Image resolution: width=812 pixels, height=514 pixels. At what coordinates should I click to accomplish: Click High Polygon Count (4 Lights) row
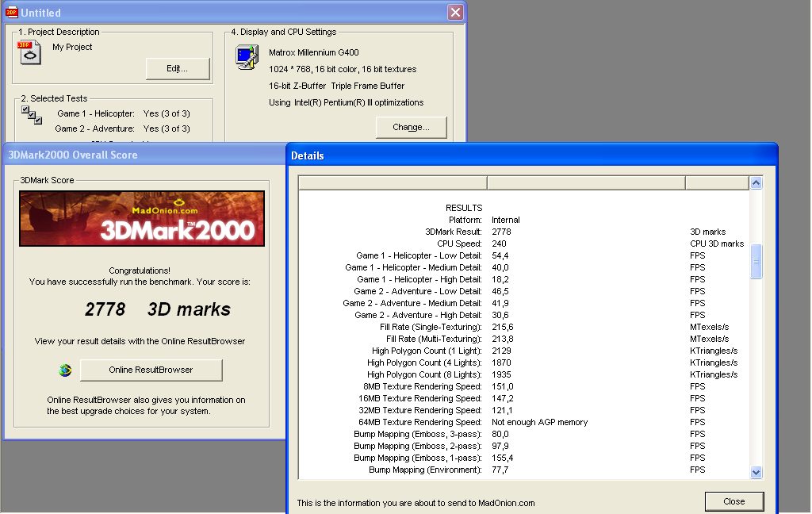tap(524, 362)
